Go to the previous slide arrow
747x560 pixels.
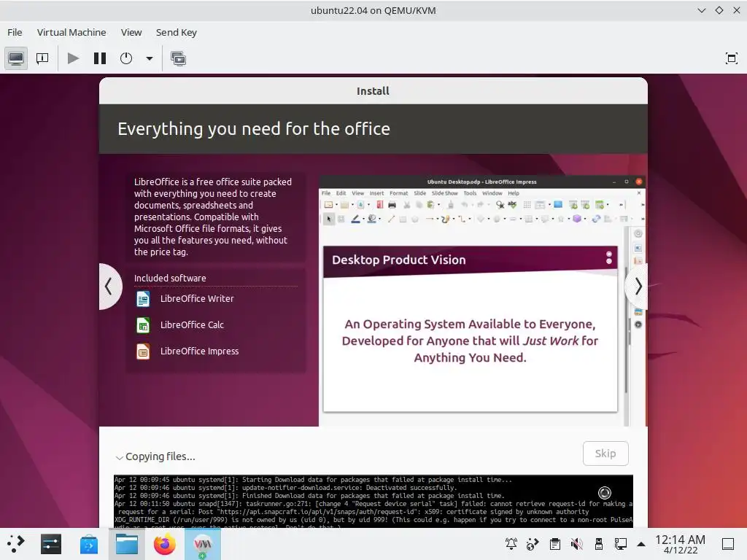pyautogui.click(x=109, y=287)
